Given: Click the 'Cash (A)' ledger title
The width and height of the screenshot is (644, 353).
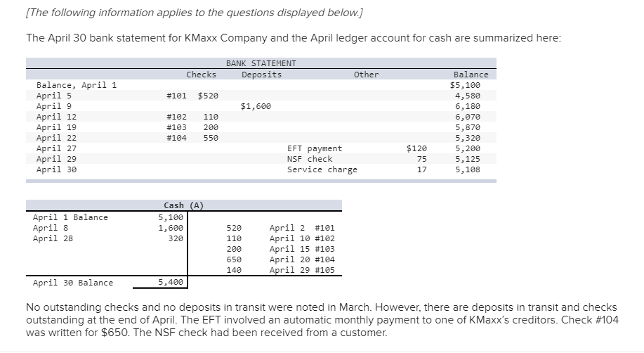Looking at the screenshot, I should point(183,205).
